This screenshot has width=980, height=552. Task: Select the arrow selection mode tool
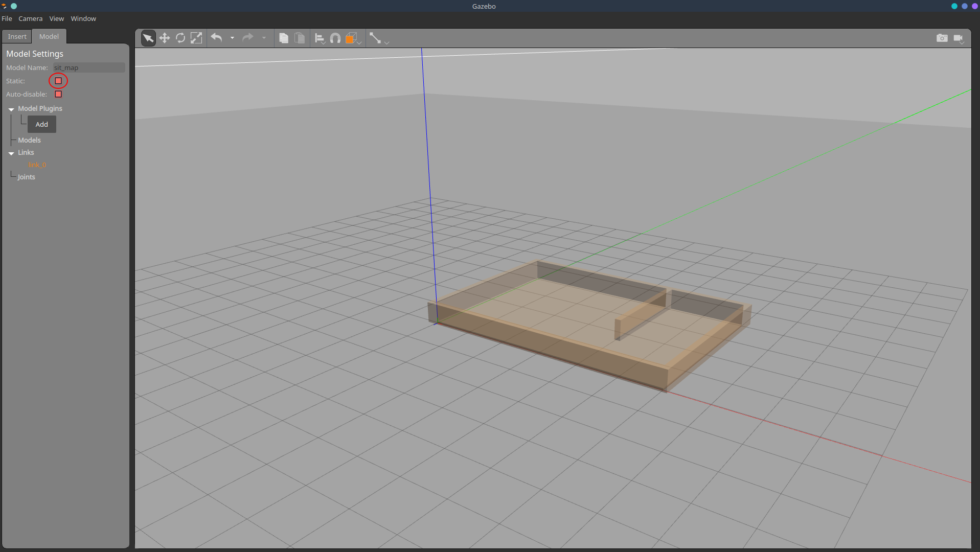(148, 38)
